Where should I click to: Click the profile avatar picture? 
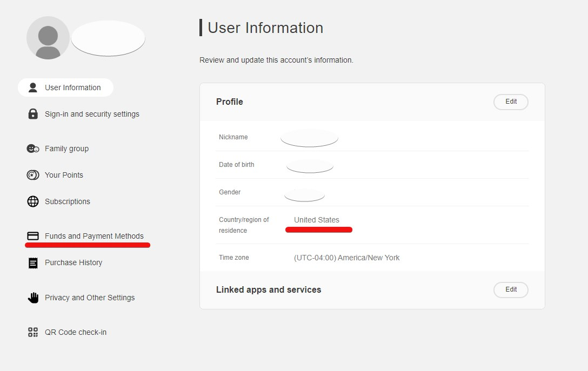point(48,38)
